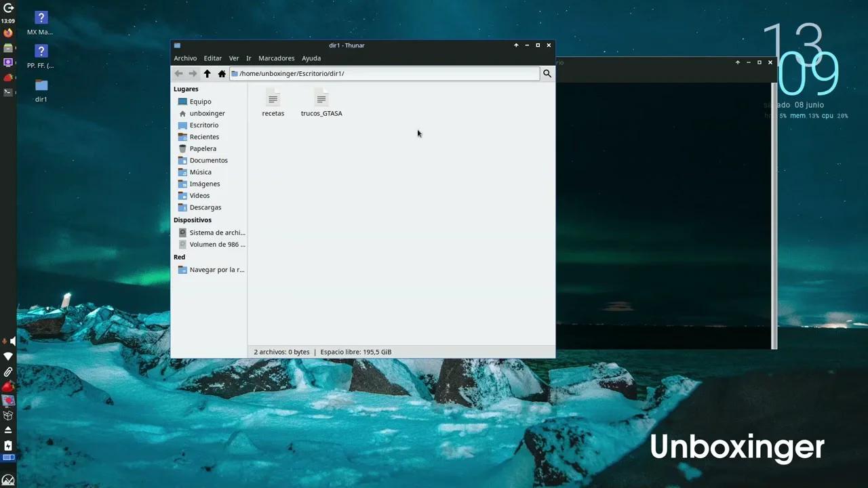Collapse the Dispositivos section in sidebar
Viewport: 868px width, 488px height.
pyautogui.click(x=192, y=220)
